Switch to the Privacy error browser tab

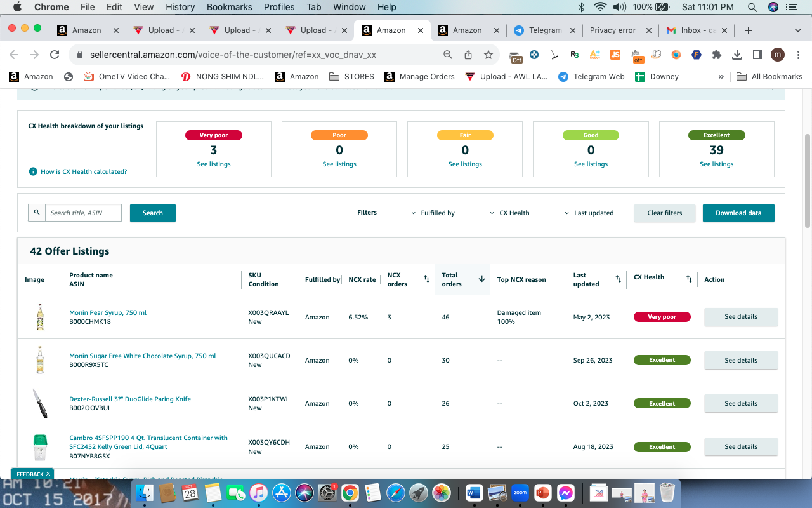620,30
